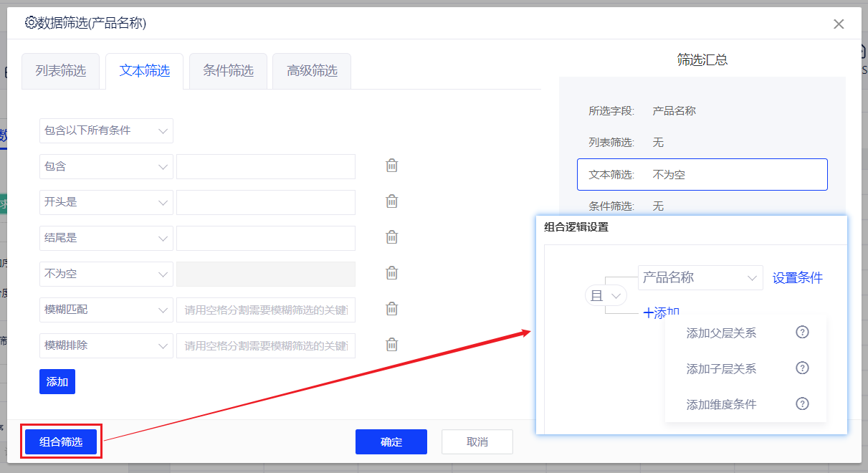Delete the 包含 filter condition row

point(392,166)
